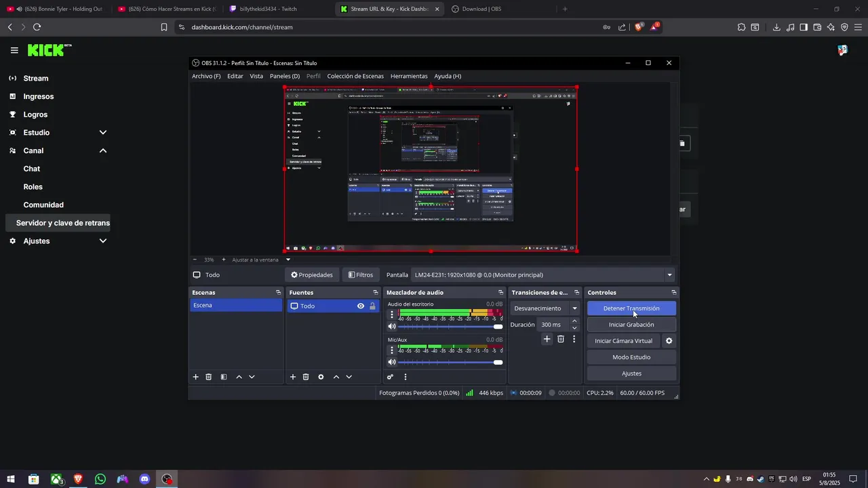Undock the Controles panel

pos(673,293)
